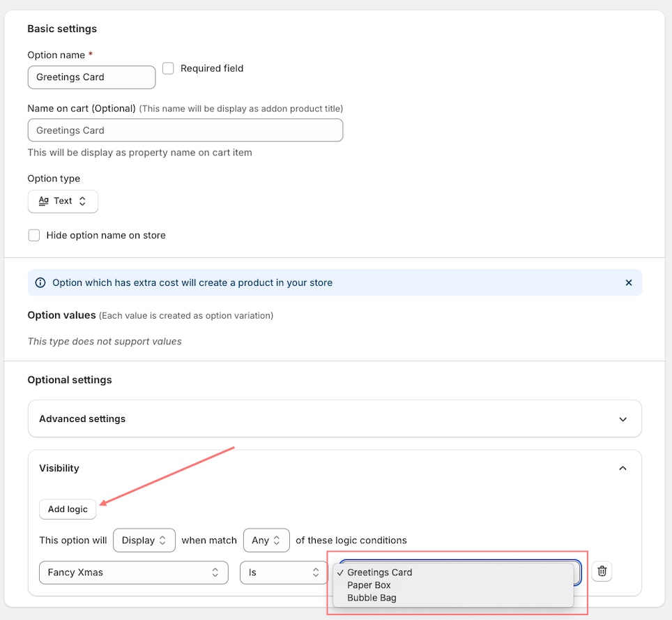672x620 pixels.
Task: Delete the Fancy Xmas logic condition
Action: (602, 571)
